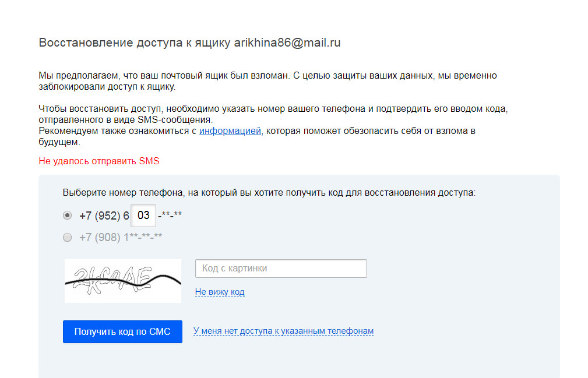Click the '+7 (908) 1**-**-**' phone label
The height and width of the screenshot is (378, 588).
(x=121, y=238)
